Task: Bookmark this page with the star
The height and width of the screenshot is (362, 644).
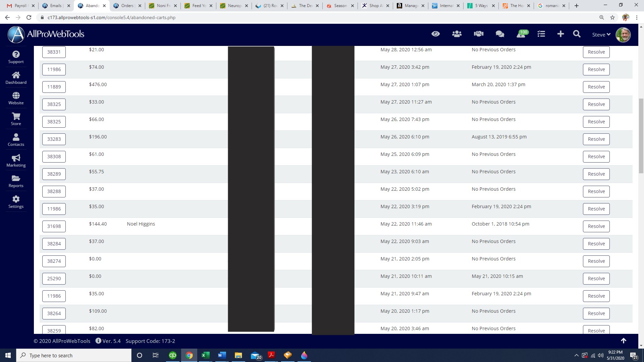Action: [x=612, y=17]
